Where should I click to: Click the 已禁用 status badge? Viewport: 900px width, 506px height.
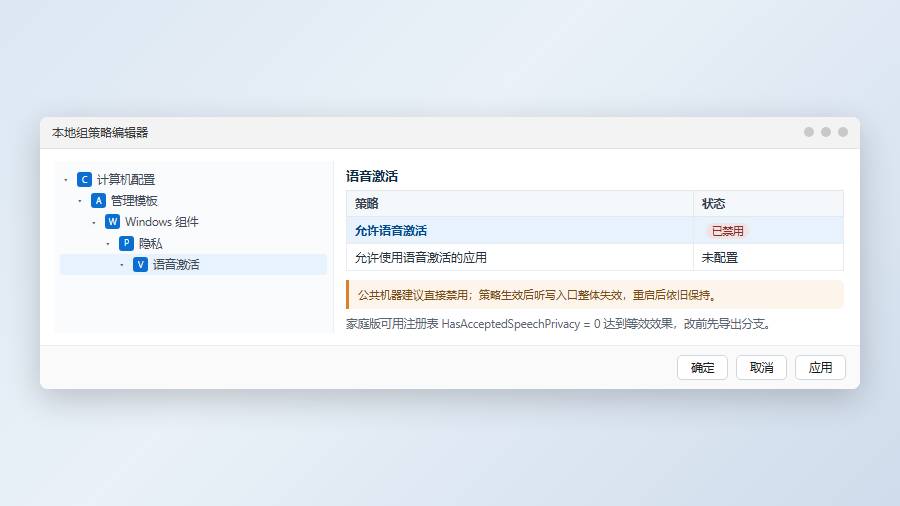(x=727, y=231)
